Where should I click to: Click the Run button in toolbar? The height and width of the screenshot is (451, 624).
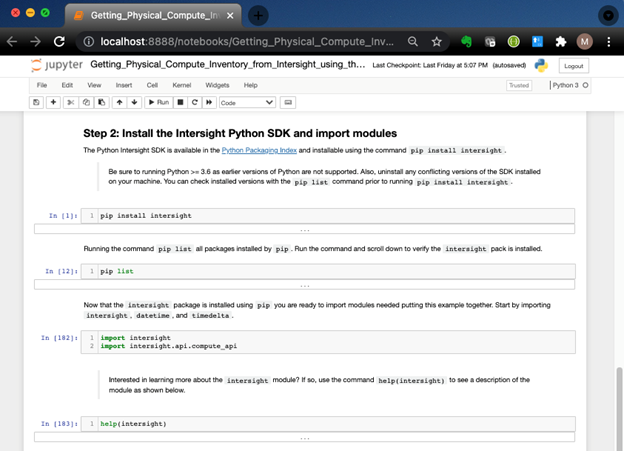[x=159, y=102]
